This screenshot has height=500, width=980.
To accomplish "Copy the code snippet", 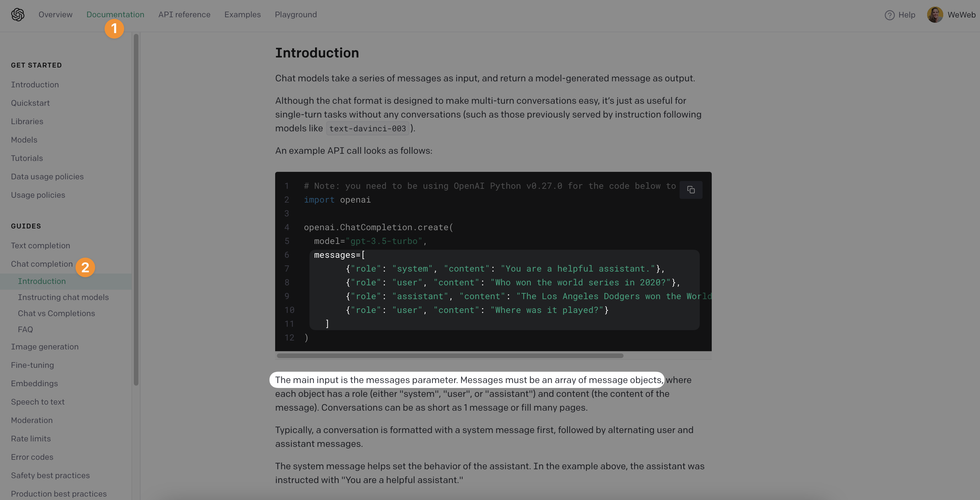I will [x=691, y=190].
